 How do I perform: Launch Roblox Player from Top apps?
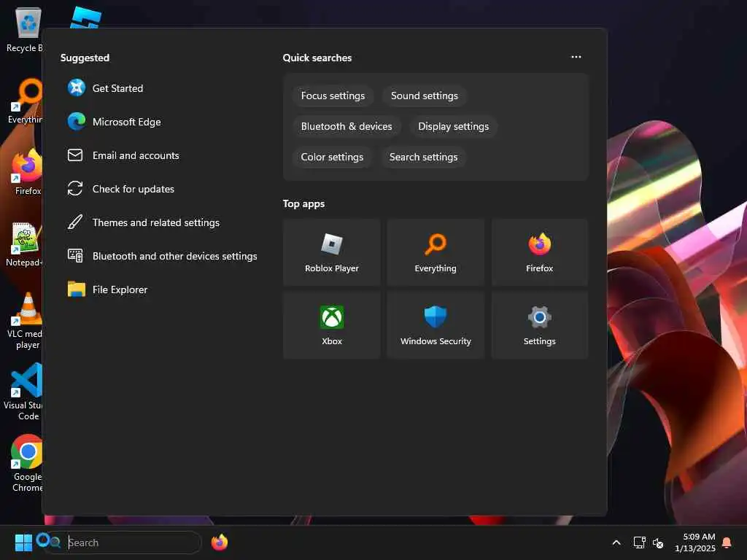[332, 252]
